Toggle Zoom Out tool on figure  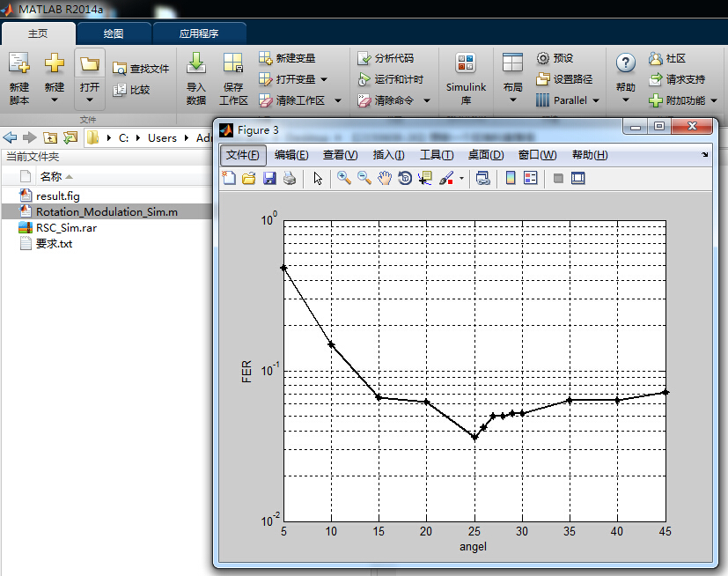pos(364,178)
